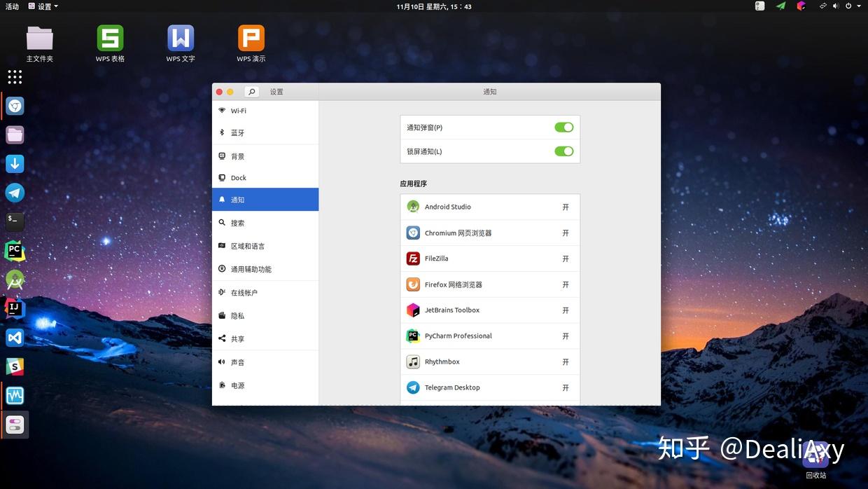Viewport: 868px width, 489px height.
Task: Launch WPS 表格 from the desktop
Action: pyautogui.click(x=109, y=40)
